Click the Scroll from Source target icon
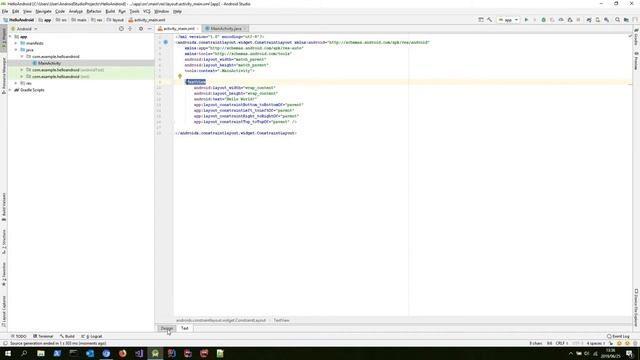Screen dimensions: 640x360 click(121, 29)
